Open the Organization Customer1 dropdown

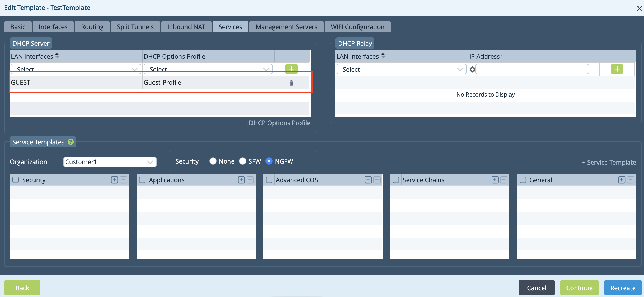(x=110, y=162)
